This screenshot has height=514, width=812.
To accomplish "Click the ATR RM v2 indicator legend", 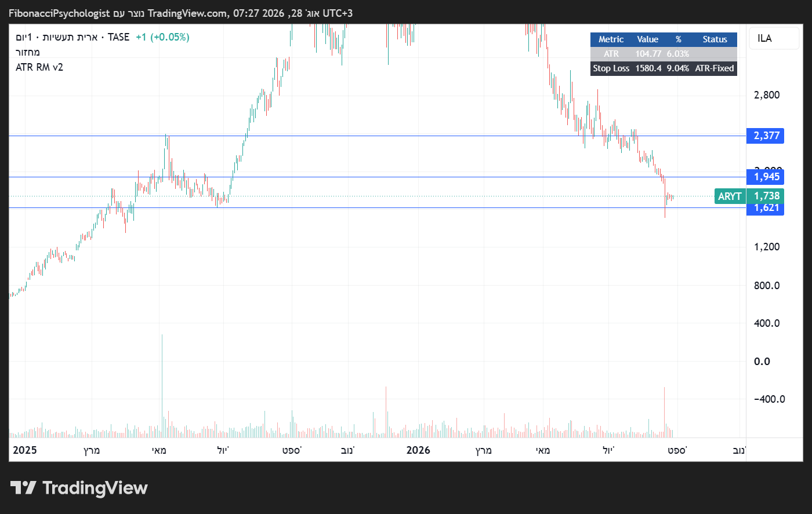I will [x=39, y=67].
